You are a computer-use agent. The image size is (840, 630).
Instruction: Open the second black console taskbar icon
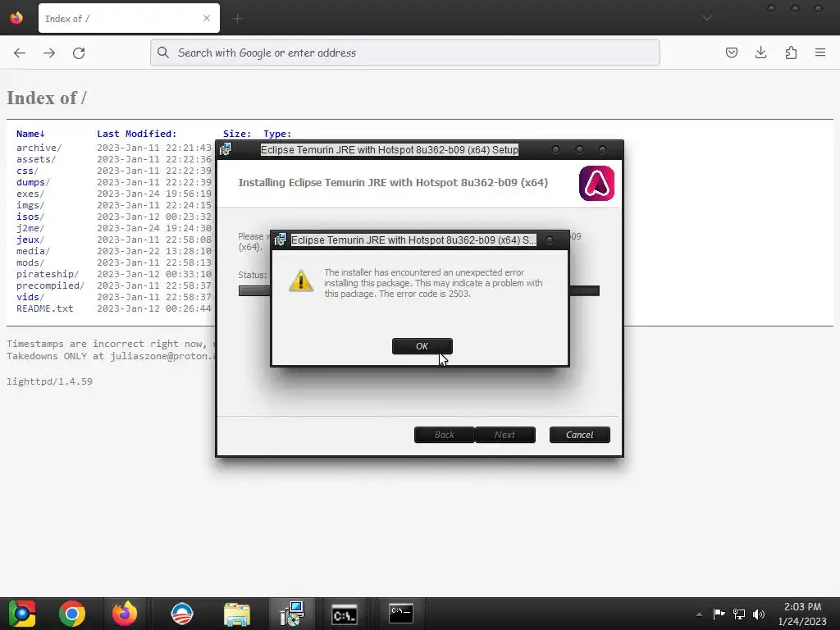coord(400,614)
